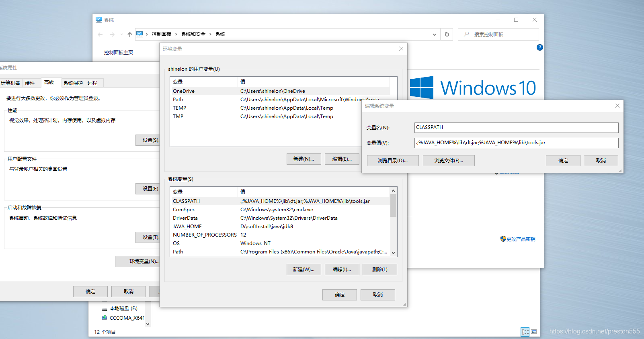This screenshot has width=644, height=339.
Task: Open the 系统保护 tab
Action: pos(73,83)
